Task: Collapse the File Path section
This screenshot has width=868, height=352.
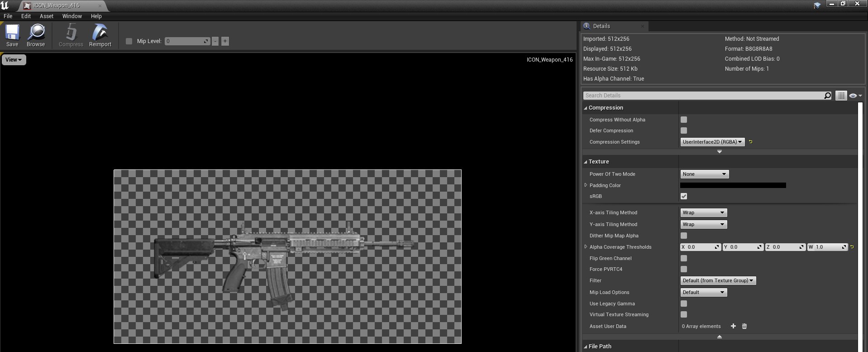Action: pos(585,347)
